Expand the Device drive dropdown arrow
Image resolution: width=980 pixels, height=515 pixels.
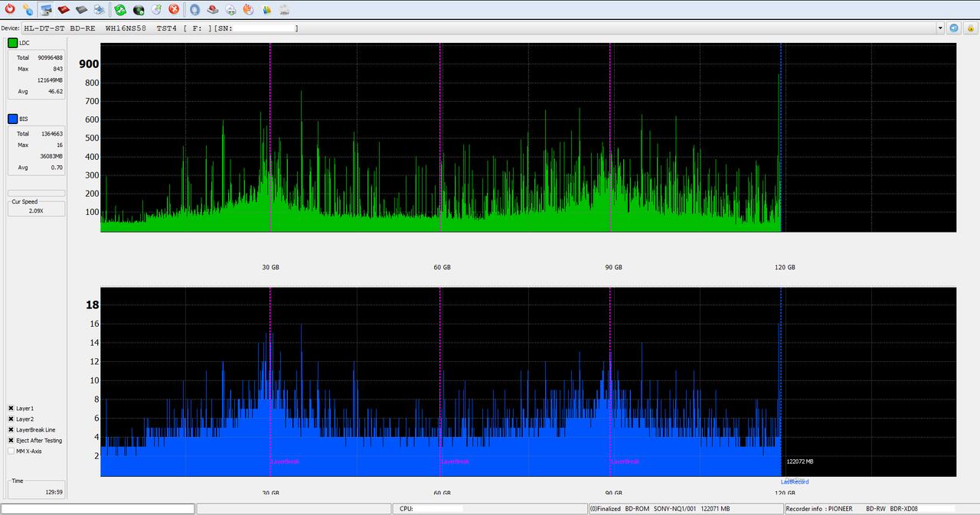point(940,28)
